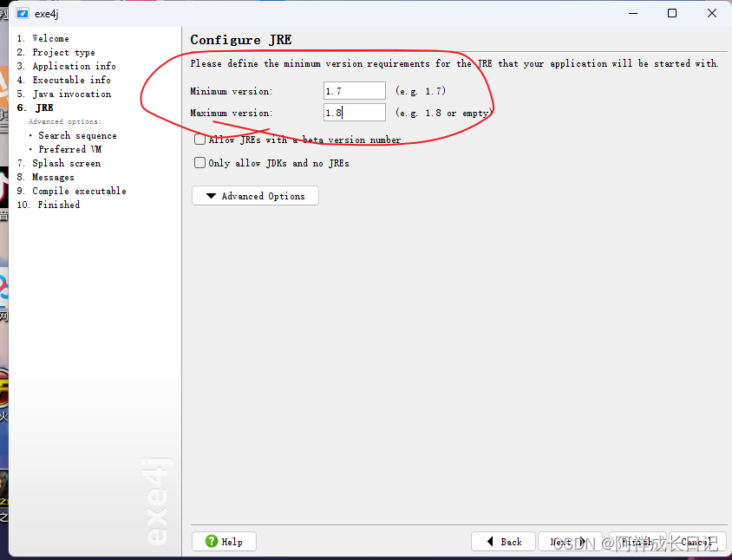
Task: Check Only allow JDKs and no JREs
Action: pos(199,162)
